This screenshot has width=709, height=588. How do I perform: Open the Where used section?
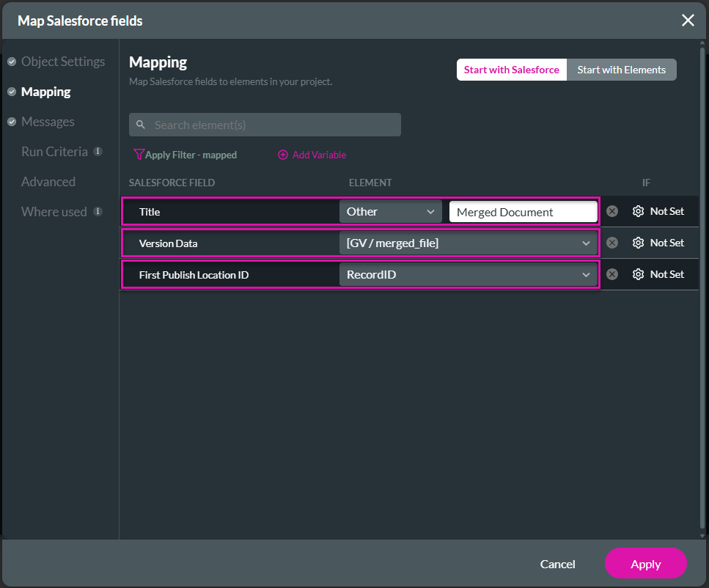(54, 212)
